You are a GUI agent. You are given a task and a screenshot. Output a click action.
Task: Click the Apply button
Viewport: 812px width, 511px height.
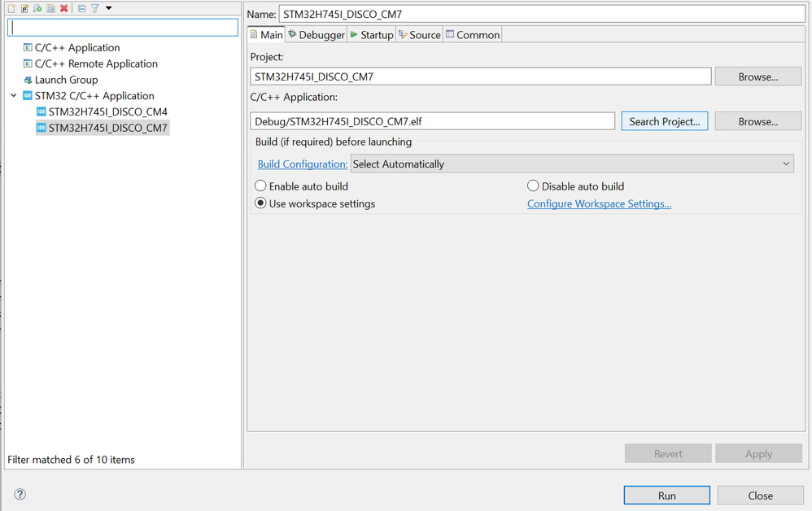tap(758, 453)
